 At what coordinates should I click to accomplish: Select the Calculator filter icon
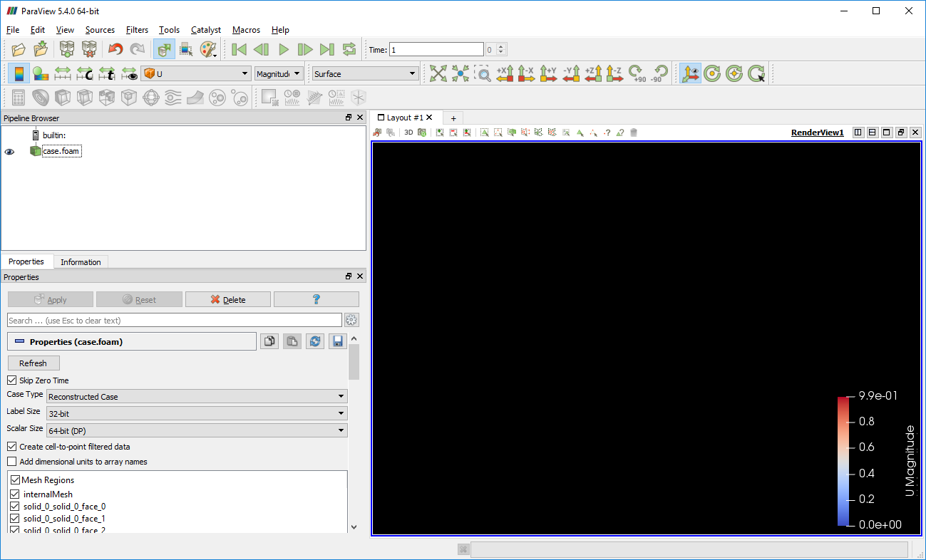(17, 98)
